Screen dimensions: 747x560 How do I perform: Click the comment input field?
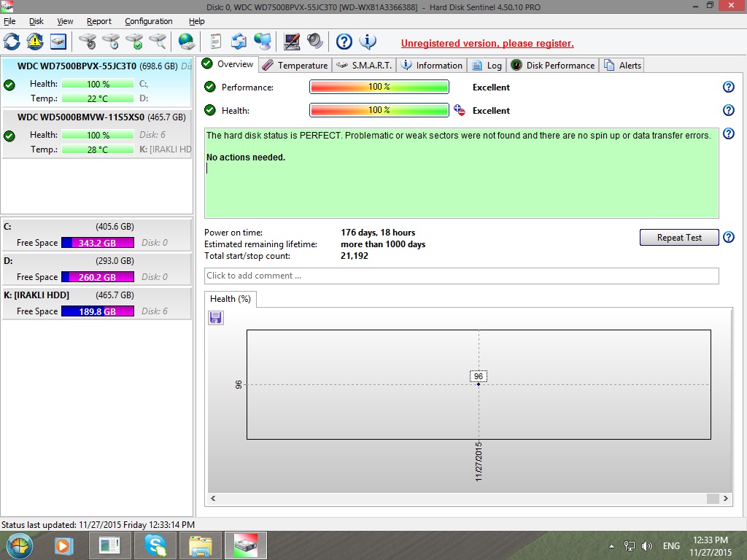tap(462, 276)
